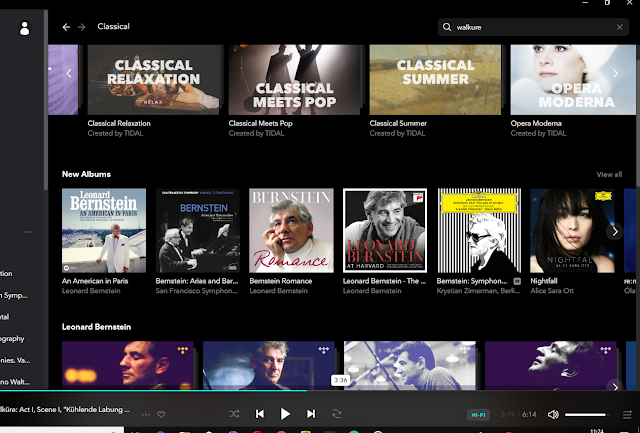
Task: Seek on the track progress bar
Action: click(320, 391)
